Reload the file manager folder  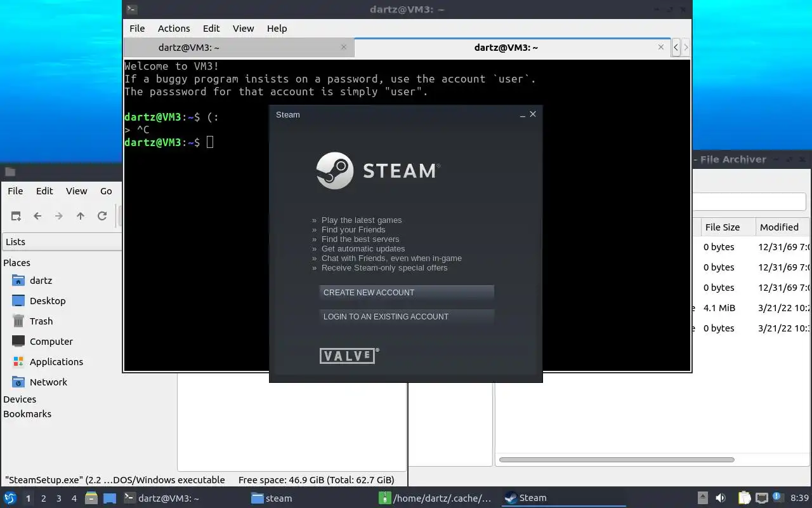click(x=102, y=216)
